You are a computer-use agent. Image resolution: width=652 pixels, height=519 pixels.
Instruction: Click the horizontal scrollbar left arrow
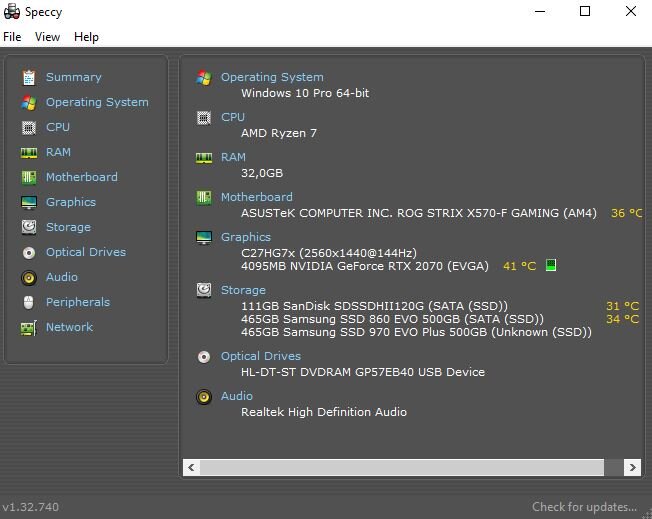click(191, 467)
